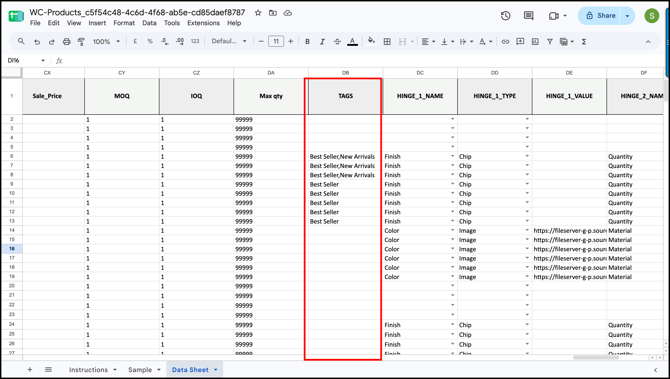This screenshot has height=379, width=670.
Task: Open the Format menu
Action: (124, 23)
